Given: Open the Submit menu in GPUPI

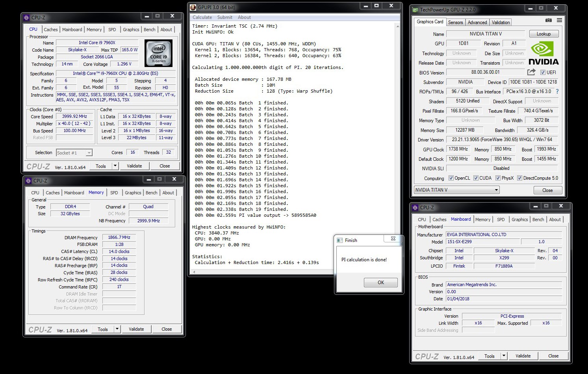Looking at the screenshot, I should (x=224, y=17).
